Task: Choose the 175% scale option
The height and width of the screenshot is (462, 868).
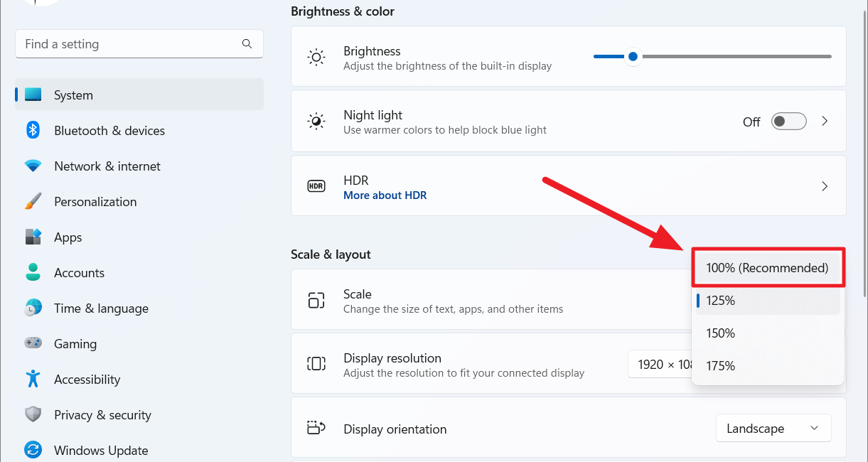Action: (768, 366)
